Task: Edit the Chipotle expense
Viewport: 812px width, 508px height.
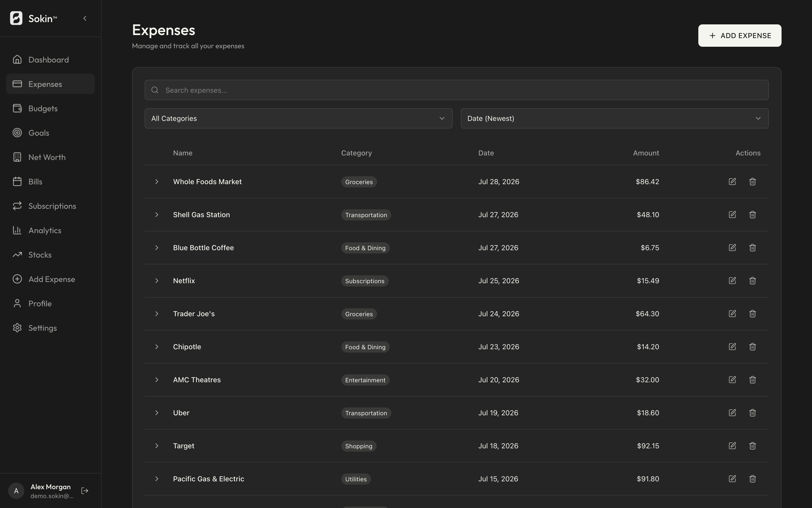Action: pyautogui.click(x=732, y=347)
